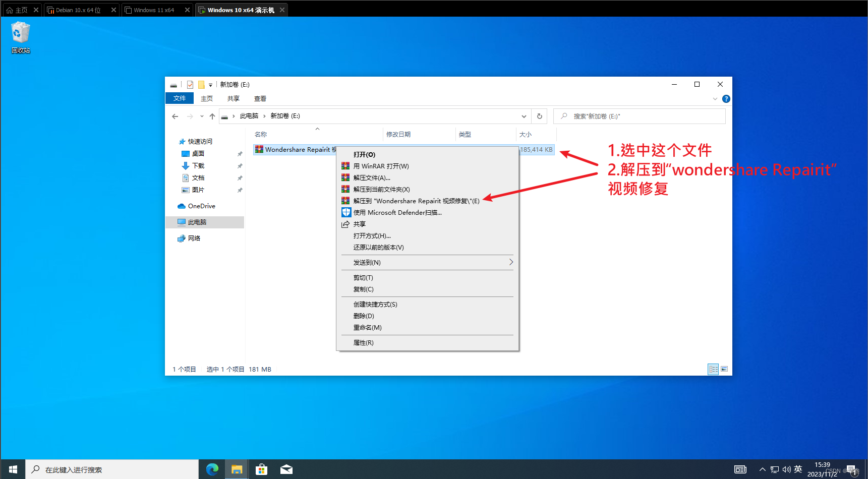Screen dimensions: 868x479
Task: Click the WinRAR icon beside 用 WinRAR 打开(W)
Action: coord(345,166)
